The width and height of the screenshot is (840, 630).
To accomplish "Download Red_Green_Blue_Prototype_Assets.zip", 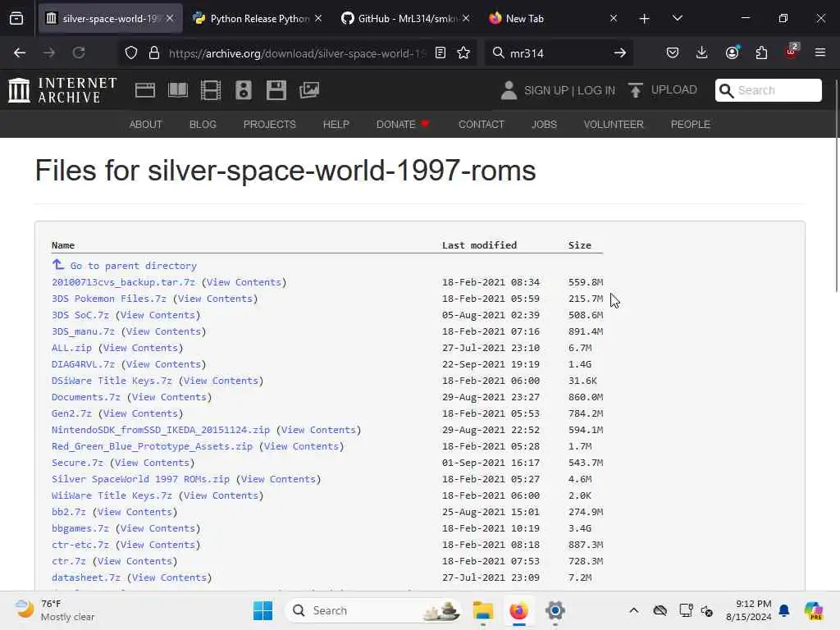I will [x=152, y=446].
